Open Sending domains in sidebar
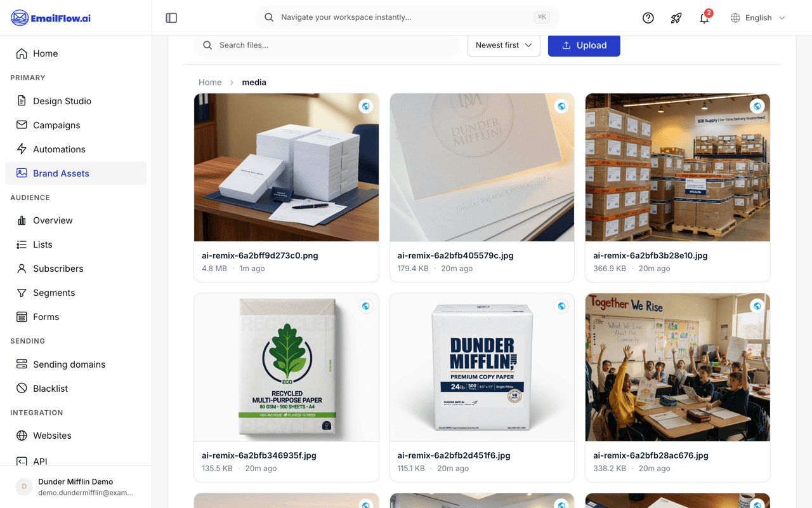 pos(75,364)
